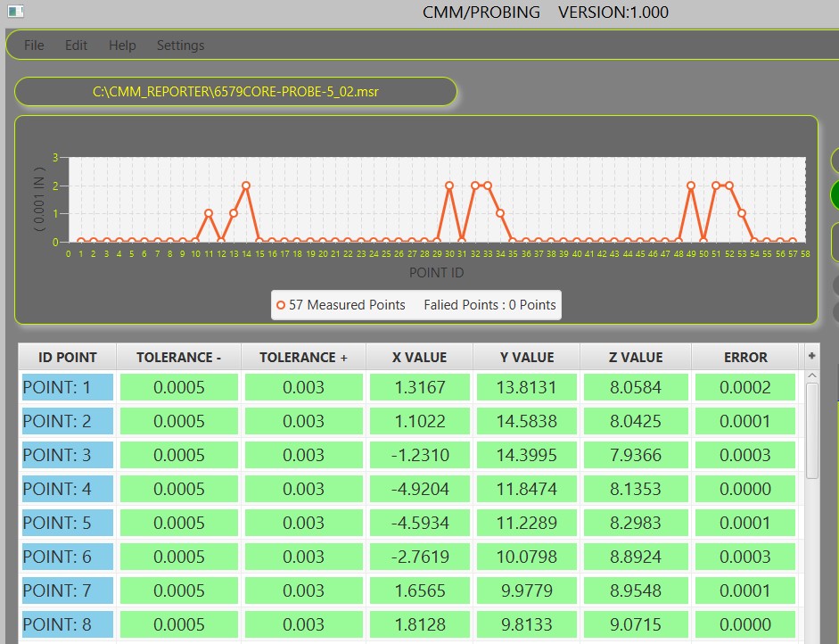
Task: Click Y value 9.8133 cell
Action: click(x=527, y=624)
